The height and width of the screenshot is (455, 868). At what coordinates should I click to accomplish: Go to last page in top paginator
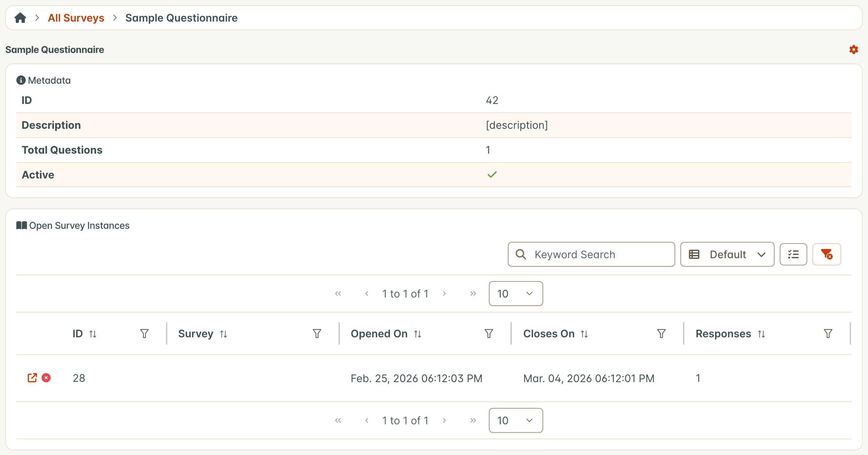[x=473, y=293]
